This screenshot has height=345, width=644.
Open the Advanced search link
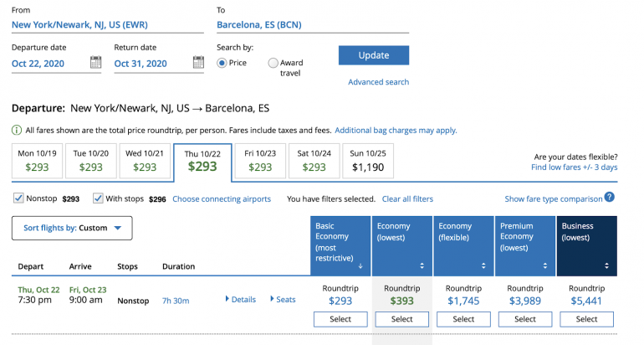[x=378, y=82]
